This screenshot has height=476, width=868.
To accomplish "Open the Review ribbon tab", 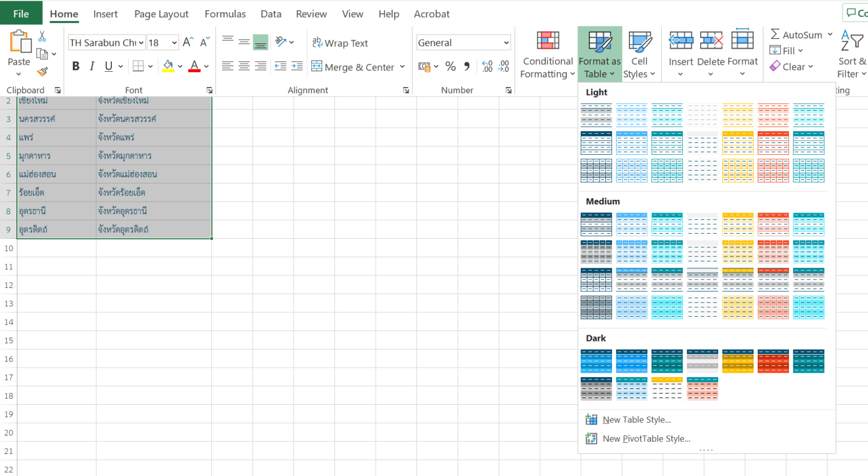I will coord(311,14).
